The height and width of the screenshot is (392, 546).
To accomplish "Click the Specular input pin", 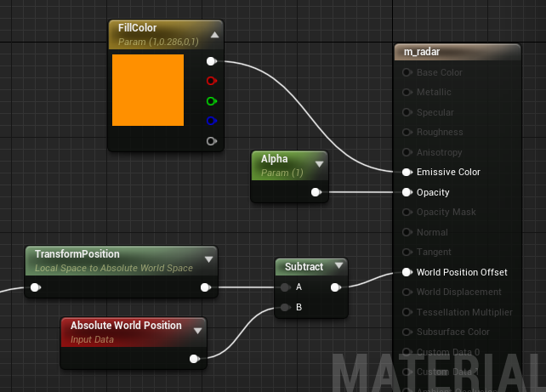I will pos(407,112).
